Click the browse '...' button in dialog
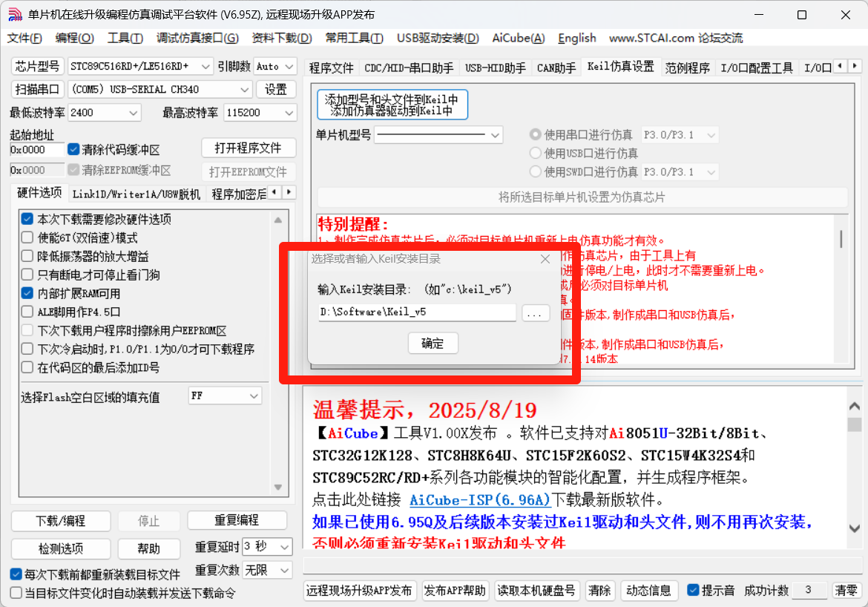 [535, 312]
